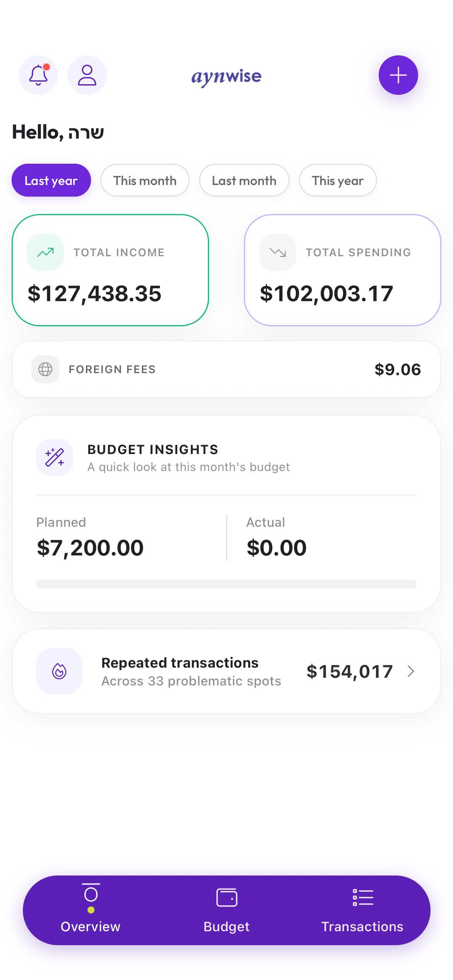
Task: Click the budget progress bar
Action: [226, 584]
